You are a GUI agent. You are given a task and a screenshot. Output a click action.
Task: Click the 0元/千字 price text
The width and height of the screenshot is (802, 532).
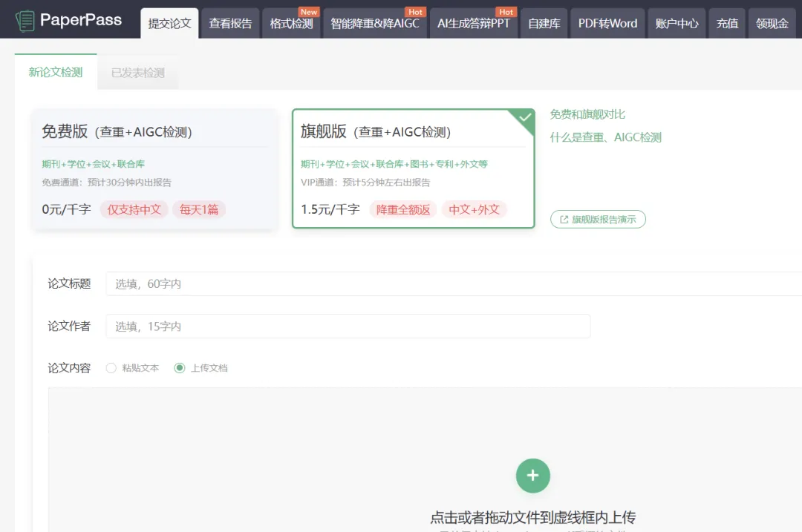point(67,209)
